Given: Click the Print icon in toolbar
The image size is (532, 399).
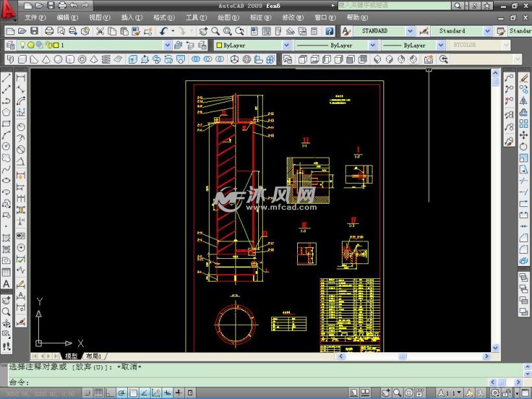Looking at the screenshot, I should 49,31.
